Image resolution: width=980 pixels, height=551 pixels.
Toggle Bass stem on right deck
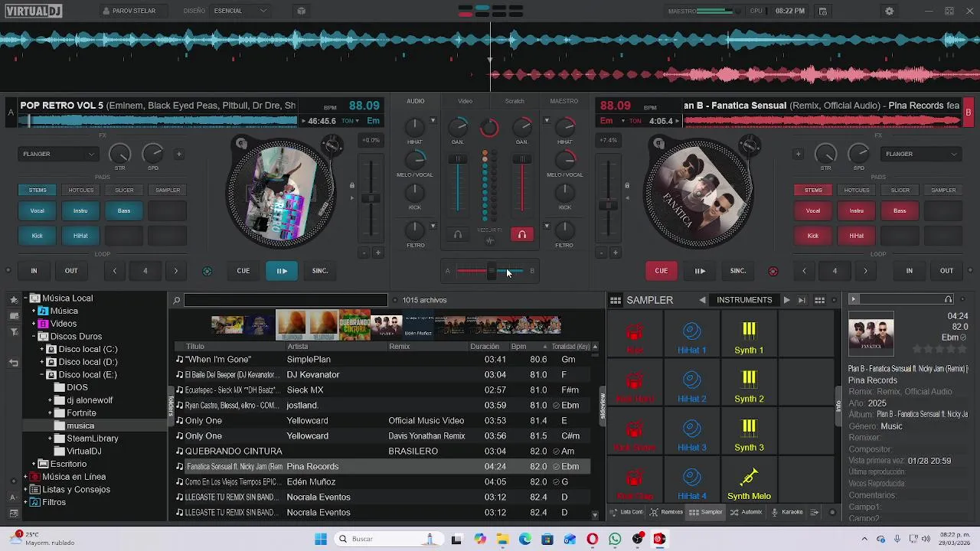[900, 210]
